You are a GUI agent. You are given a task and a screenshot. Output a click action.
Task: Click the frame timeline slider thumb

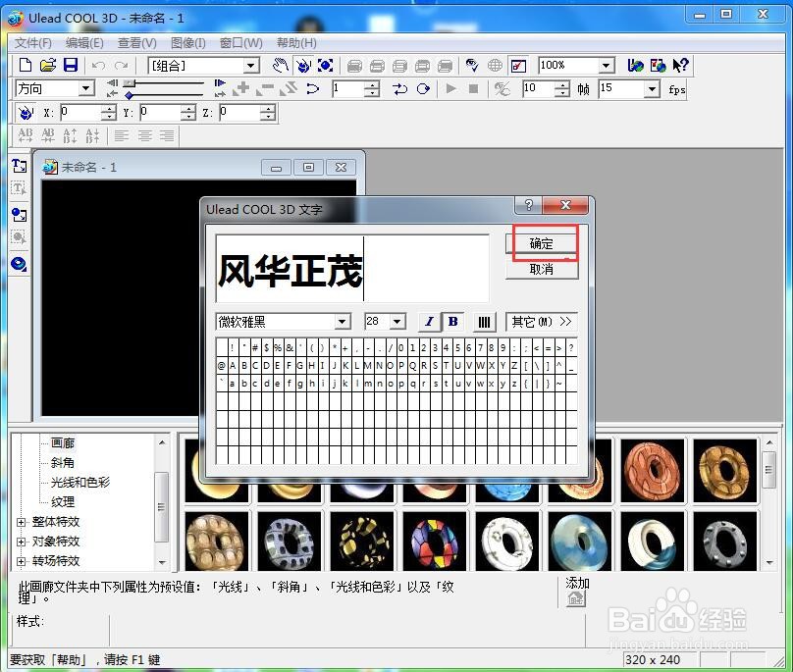(x=130, y=82)
